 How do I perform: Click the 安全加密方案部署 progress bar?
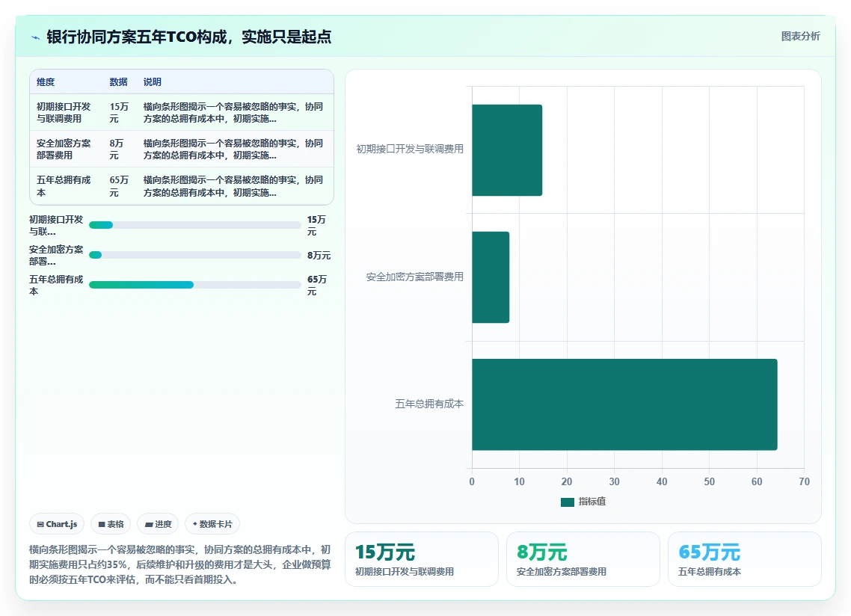(x=195, y=255)
